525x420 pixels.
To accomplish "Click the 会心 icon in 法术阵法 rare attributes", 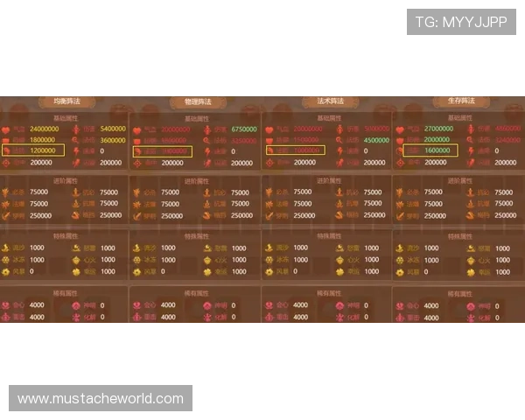I will 270,306.
